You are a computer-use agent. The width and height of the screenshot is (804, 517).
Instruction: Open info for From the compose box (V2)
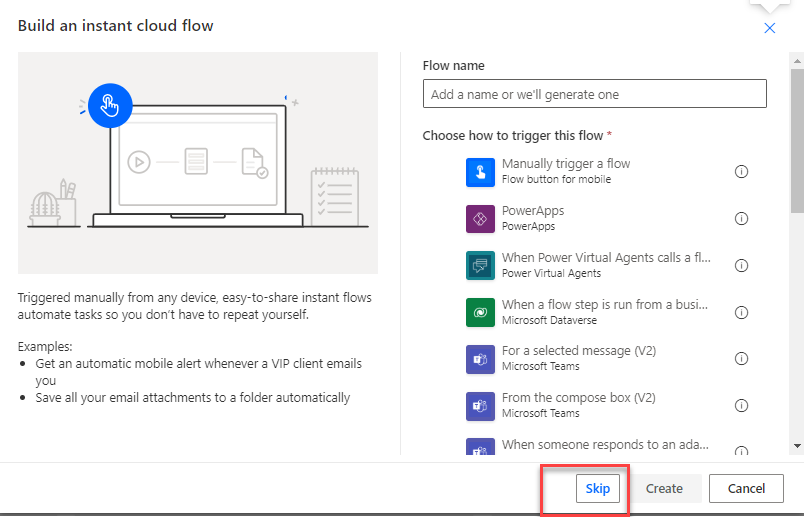point(741,406)
